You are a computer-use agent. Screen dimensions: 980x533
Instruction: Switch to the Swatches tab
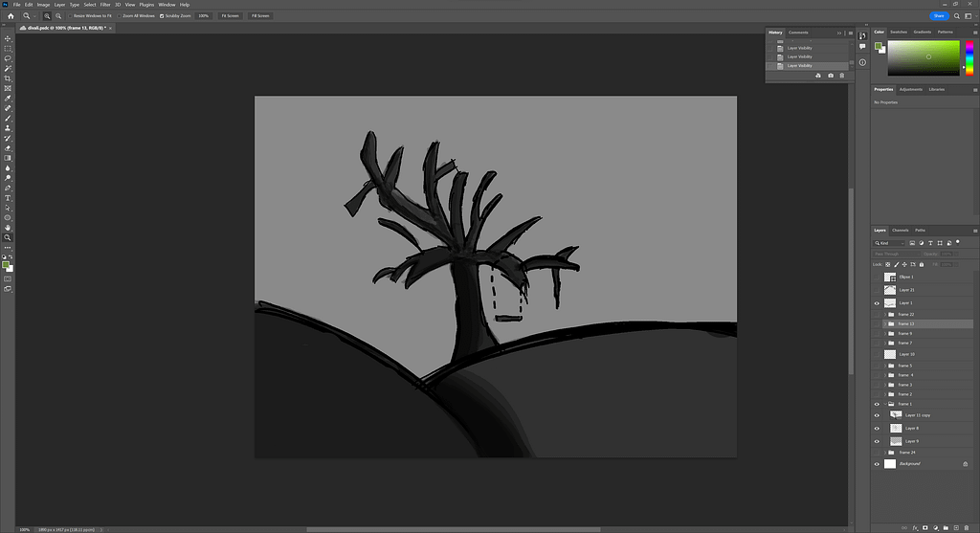coord(899,32)
